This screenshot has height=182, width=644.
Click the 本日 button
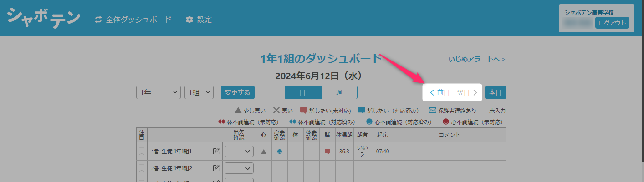click(x=495, y=92)
